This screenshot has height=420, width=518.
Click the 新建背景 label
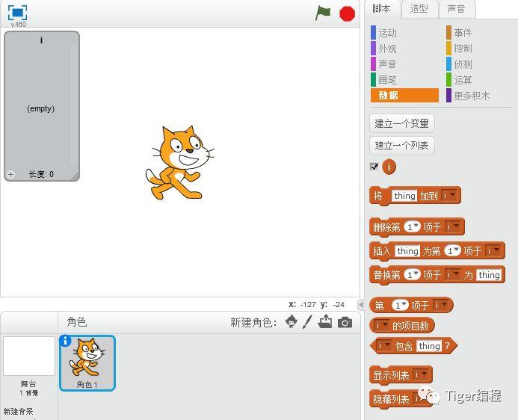click(x=18, y=412)
